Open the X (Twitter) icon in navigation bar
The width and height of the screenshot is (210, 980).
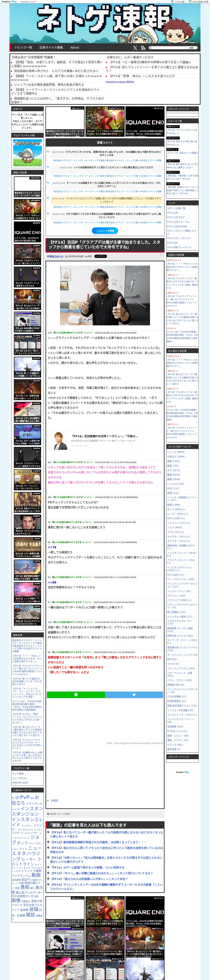point(135,48)
